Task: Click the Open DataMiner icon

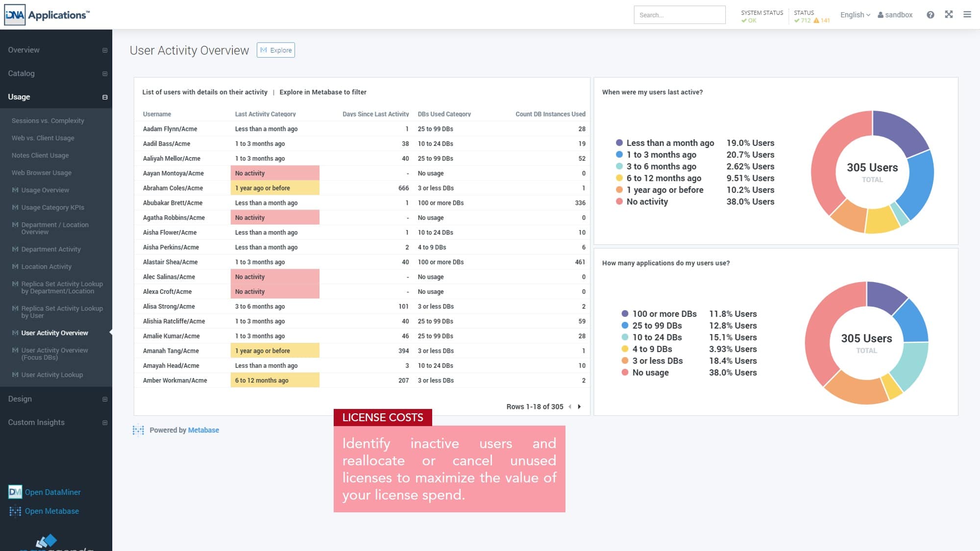Action: click(x=15, y=492)
